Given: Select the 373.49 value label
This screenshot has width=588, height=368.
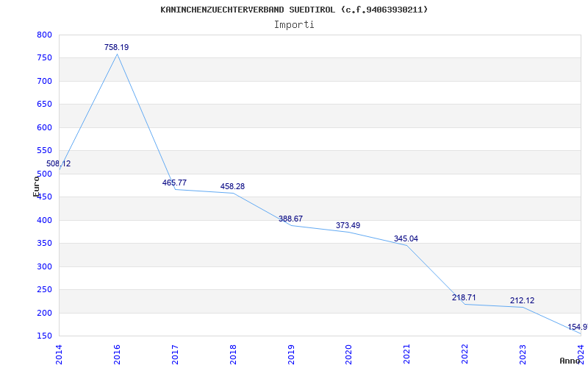Looking at the screenshot, I should pos(348,226).
